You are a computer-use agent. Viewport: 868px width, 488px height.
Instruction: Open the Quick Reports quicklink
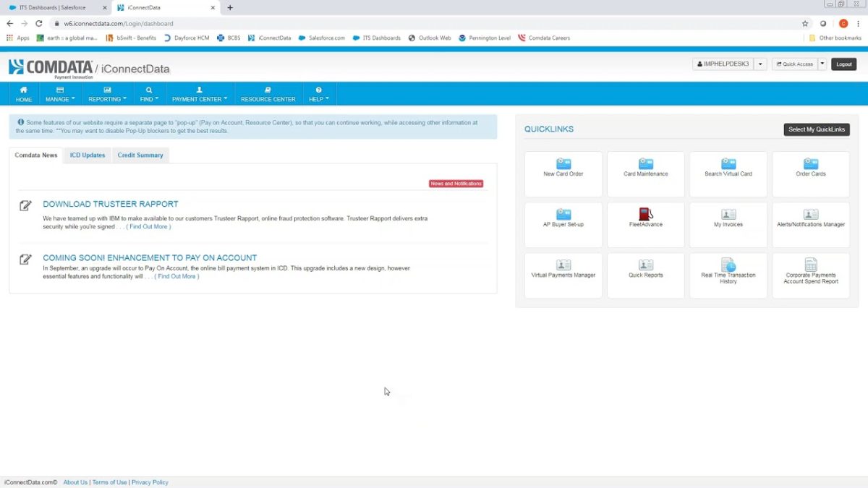pyautogui.click(x=645, y=275)
